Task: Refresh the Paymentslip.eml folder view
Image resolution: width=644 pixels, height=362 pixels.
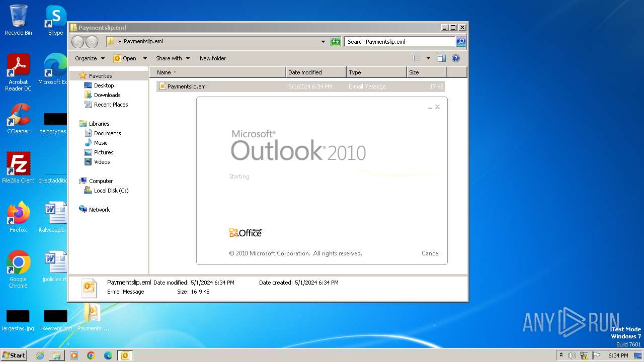Action: [x=336, y=42]
